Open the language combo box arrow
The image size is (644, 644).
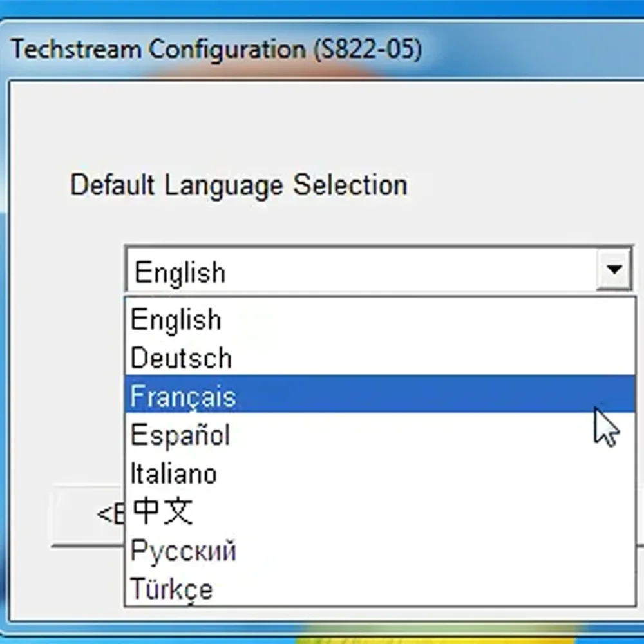pyautogui.click(x=614, y=270)
